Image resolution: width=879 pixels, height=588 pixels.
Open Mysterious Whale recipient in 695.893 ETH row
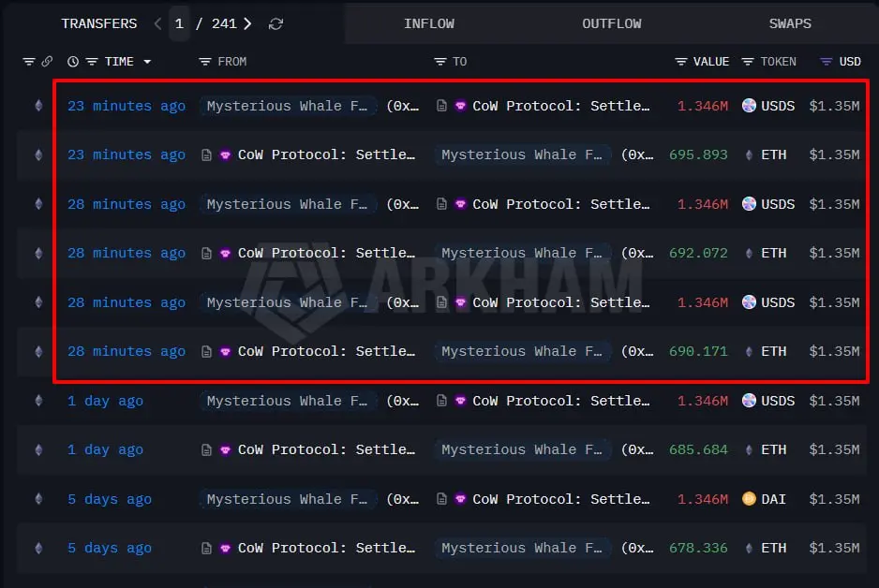(x=523, y=154)
